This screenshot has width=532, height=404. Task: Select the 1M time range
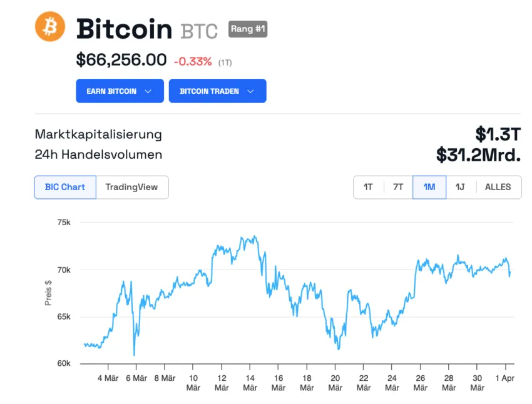(x=429, y=187)
